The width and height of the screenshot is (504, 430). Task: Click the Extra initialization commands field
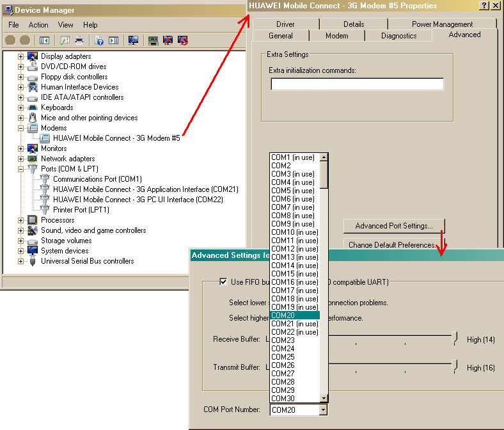click(357, 84)
